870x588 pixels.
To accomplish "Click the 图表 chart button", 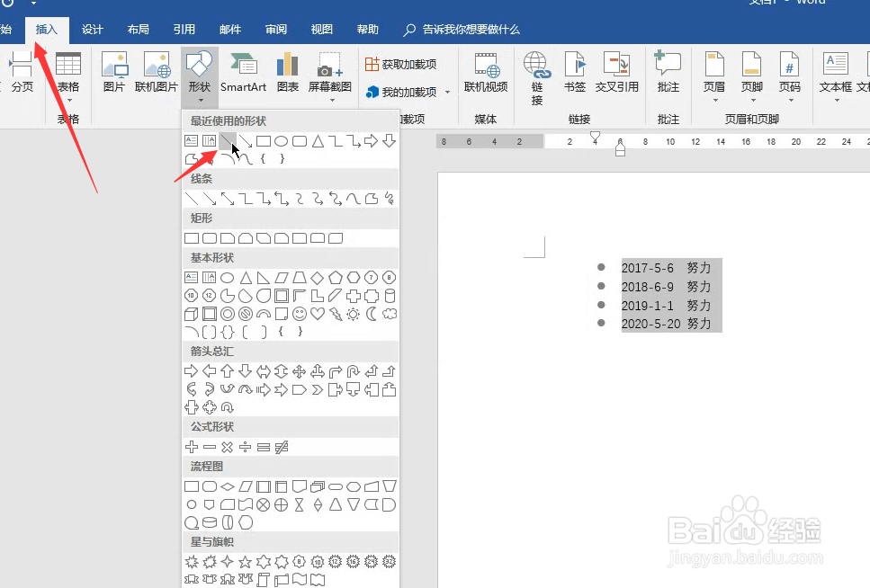I will 287,72.
